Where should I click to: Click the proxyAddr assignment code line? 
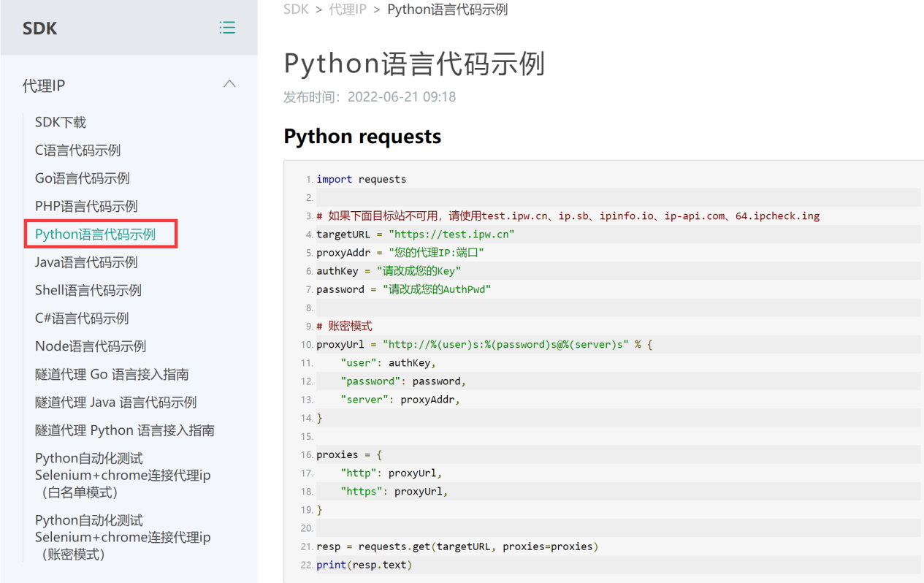coord(400,252)
